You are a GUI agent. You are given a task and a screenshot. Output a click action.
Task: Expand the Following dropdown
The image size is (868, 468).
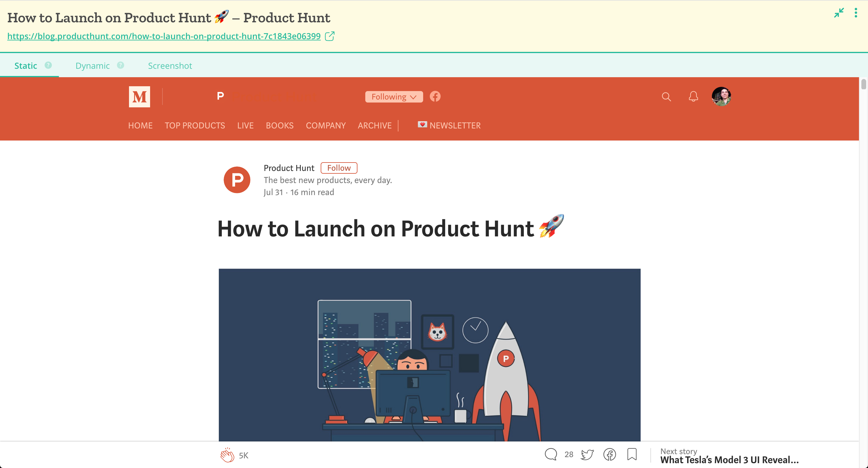pyautogui.click(x=394, y=97)
